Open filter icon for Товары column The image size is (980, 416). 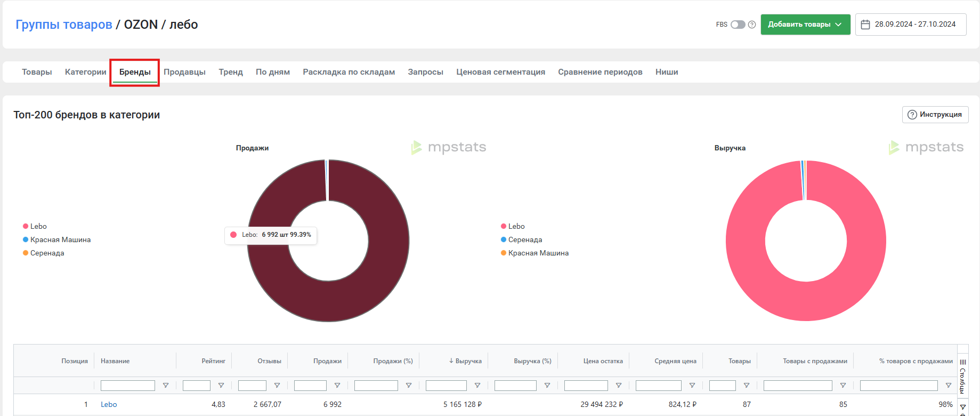747,386
